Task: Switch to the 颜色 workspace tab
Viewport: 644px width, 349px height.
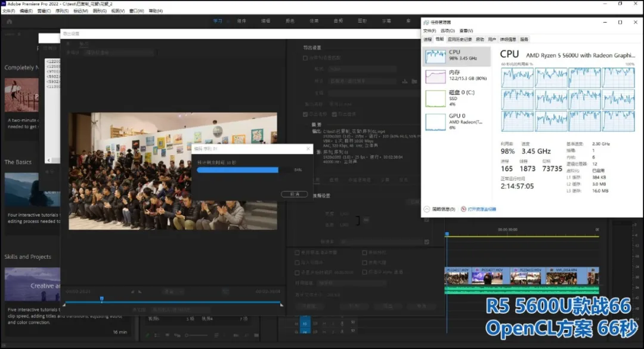Action: pos(290,21)
